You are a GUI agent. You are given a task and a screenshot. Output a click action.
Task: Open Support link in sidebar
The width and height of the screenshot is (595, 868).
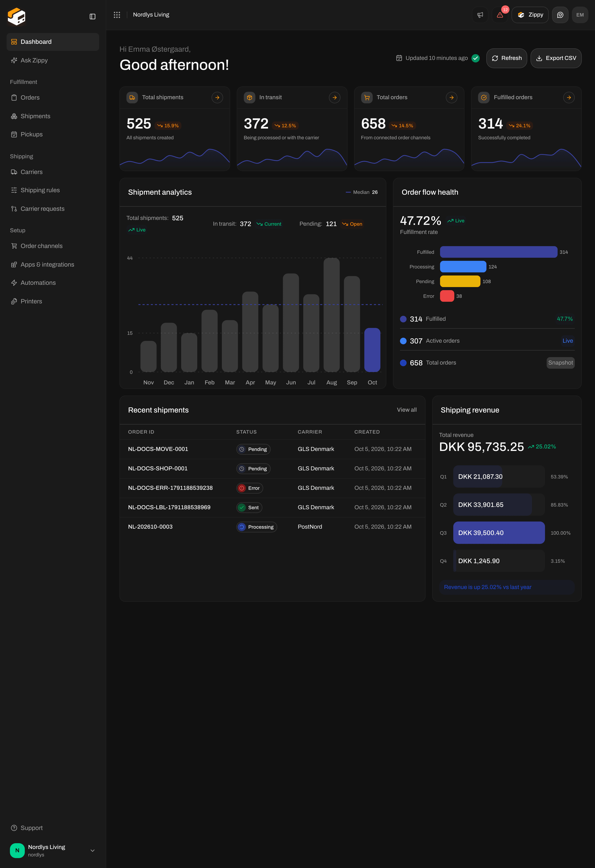point(53,828)
